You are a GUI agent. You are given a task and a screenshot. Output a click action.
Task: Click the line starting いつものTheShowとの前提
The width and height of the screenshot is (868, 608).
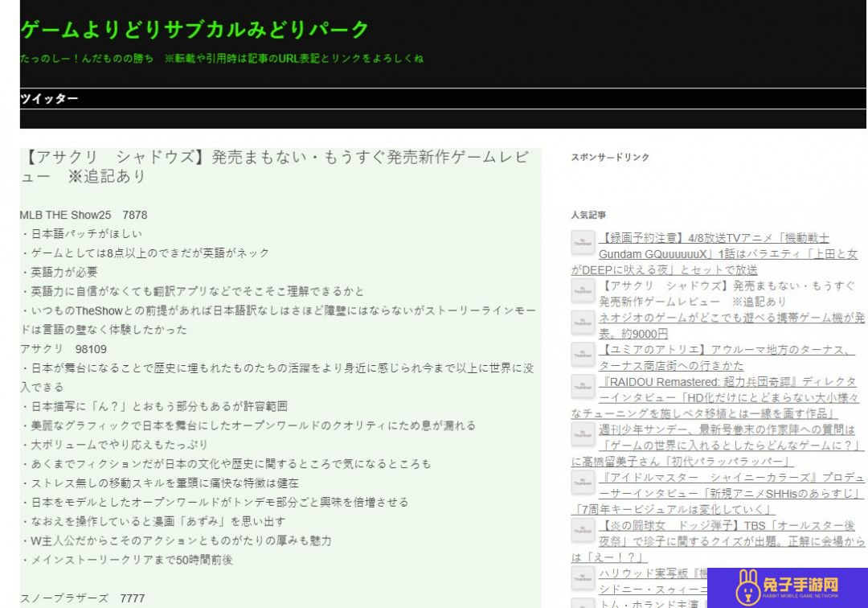tap(278, 320)
